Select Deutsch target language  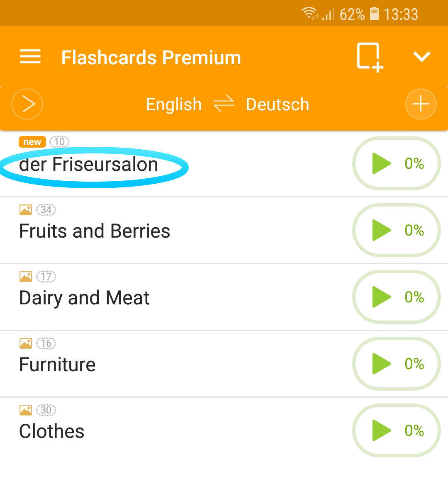tap(278, 104)
